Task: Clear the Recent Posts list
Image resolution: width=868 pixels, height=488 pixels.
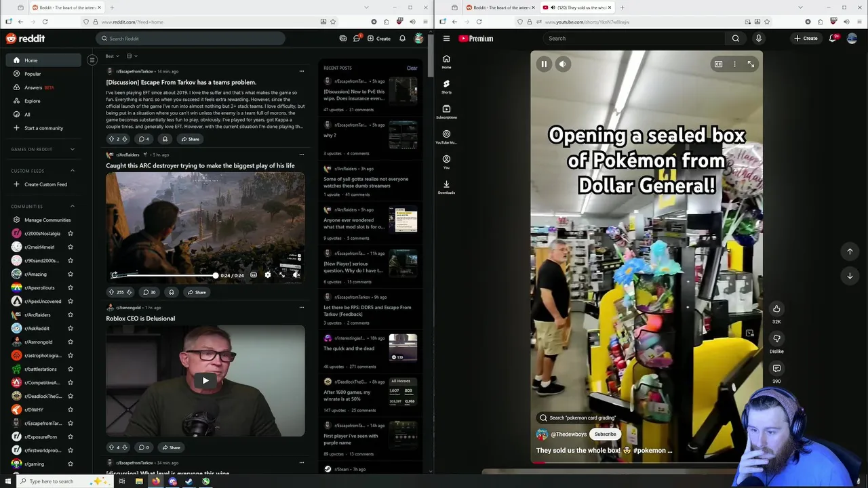Action: click(412, 68)
